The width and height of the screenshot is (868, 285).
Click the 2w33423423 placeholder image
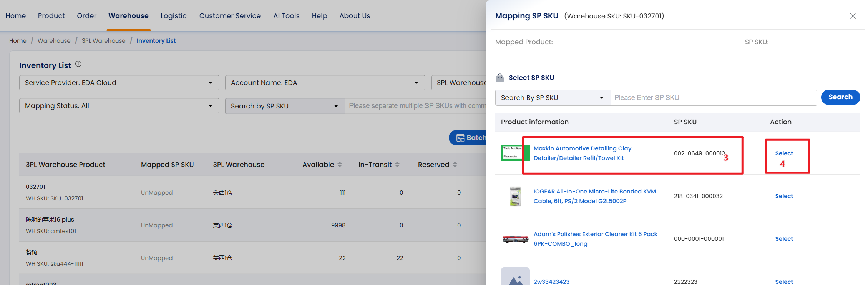tap(515, 277)
